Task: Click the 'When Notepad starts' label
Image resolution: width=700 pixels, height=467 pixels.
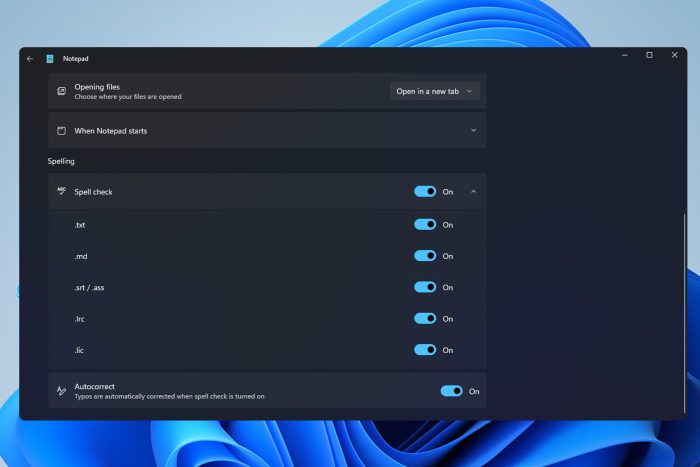Action: tap(111, 131)
